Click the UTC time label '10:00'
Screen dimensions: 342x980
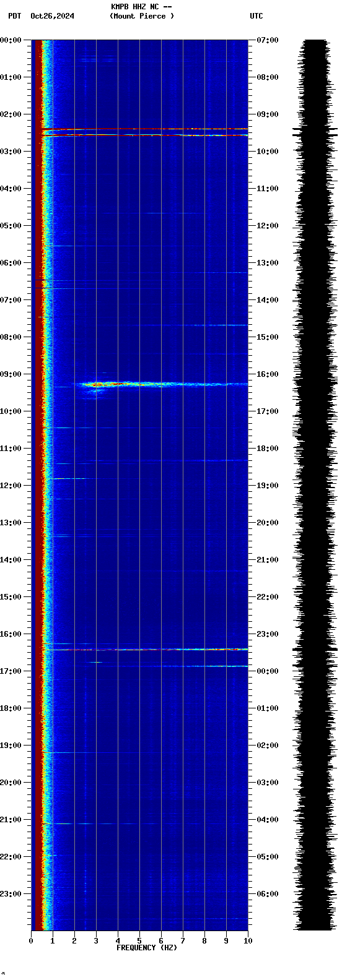[x=268, y=152]
